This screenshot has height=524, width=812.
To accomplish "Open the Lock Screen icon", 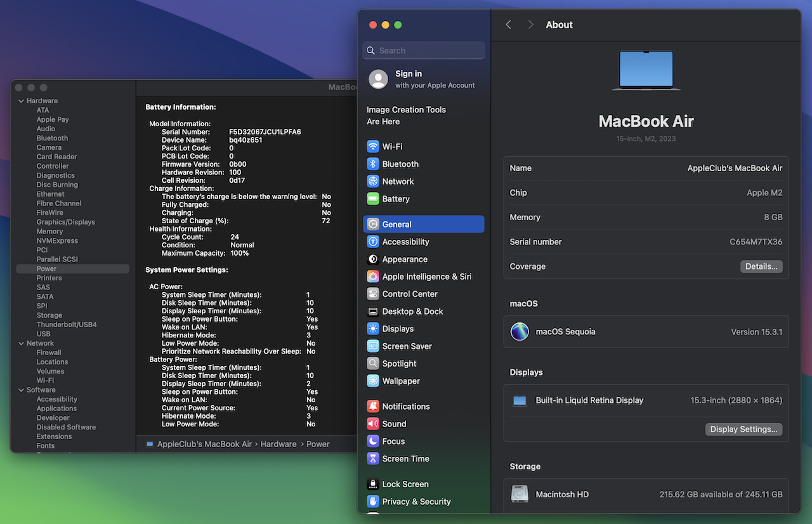I will coord(373,484).
